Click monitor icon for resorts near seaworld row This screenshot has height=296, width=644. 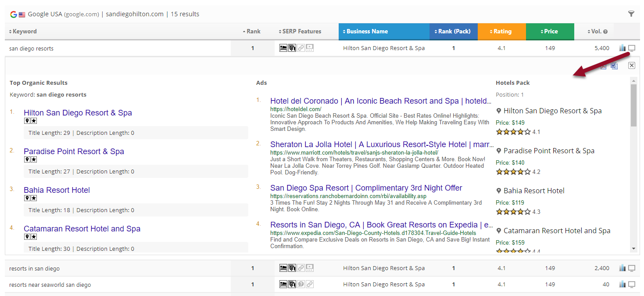(x=632, y=284)
